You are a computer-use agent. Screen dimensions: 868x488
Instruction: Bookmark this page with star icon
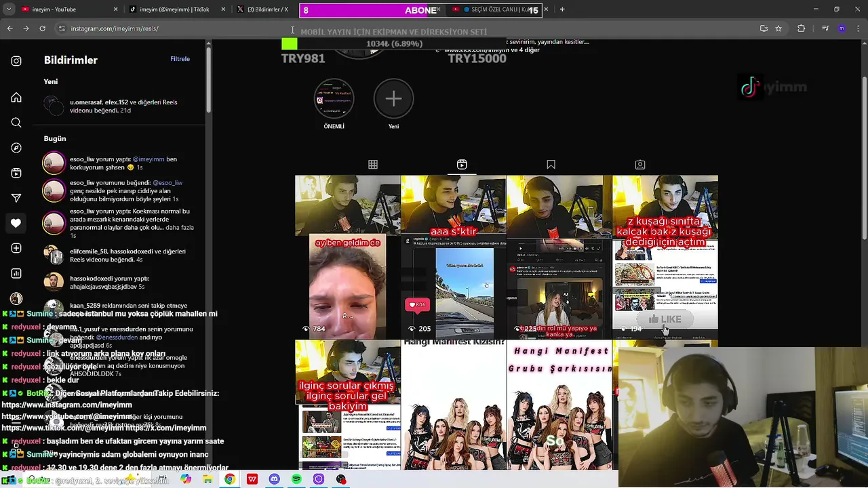pyautogui.click(x=778, y=28)
